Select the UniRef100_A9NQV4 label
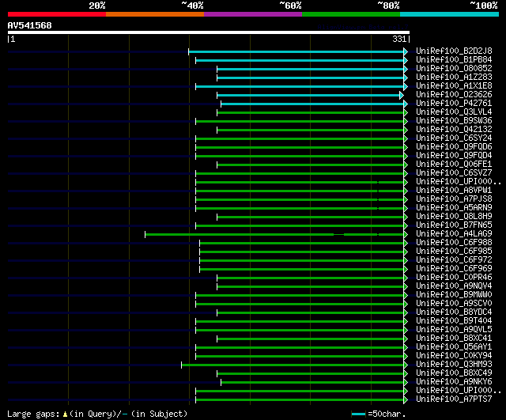The image size is (506, 420). click(454, 286)
